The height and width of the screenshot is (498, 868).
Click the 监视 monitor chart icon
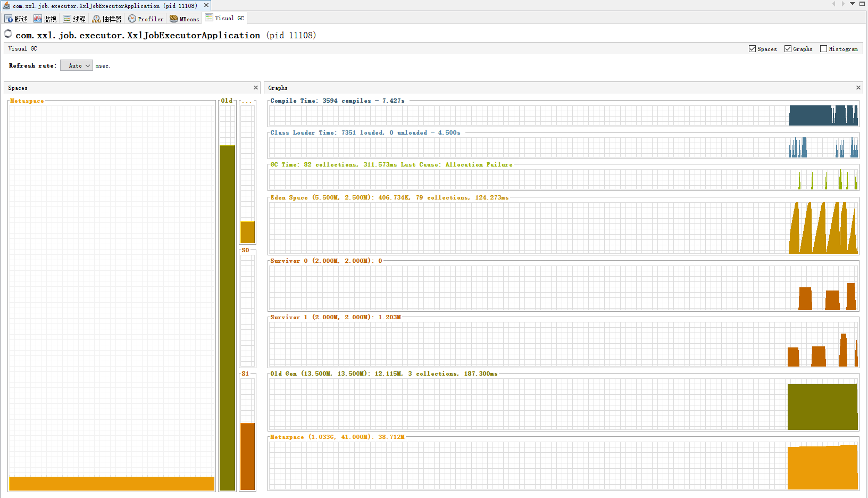[x=38, y=19]
